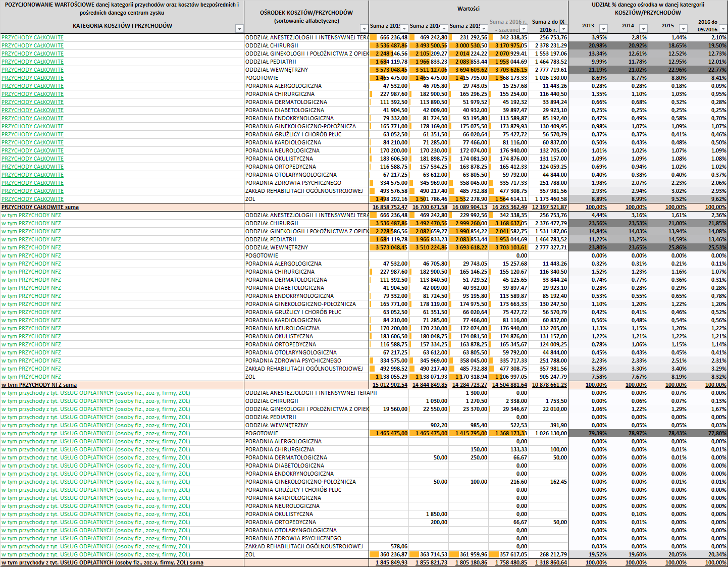Open the OŚRODEK KOSZTÓW/PRZYCHODÓW filter dropdown

(364, 29)
